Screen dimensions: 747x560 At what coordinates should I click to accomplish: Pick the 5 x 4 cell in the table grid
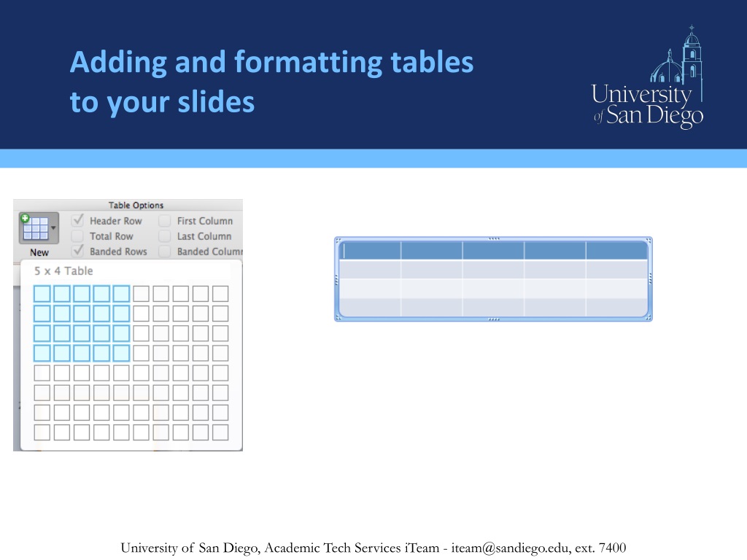(121, 353)
